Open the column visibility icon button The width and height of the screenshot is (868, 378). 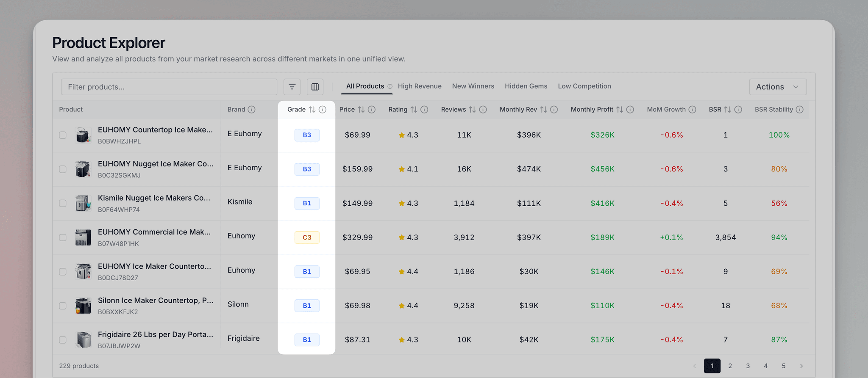(x=315, y=87)
